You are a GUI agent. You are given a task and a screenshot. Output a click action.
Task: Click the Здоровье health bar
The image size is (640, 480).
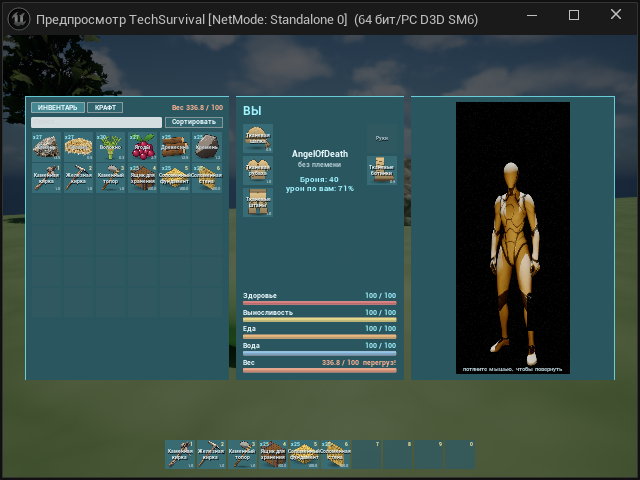tap(320, 303)
